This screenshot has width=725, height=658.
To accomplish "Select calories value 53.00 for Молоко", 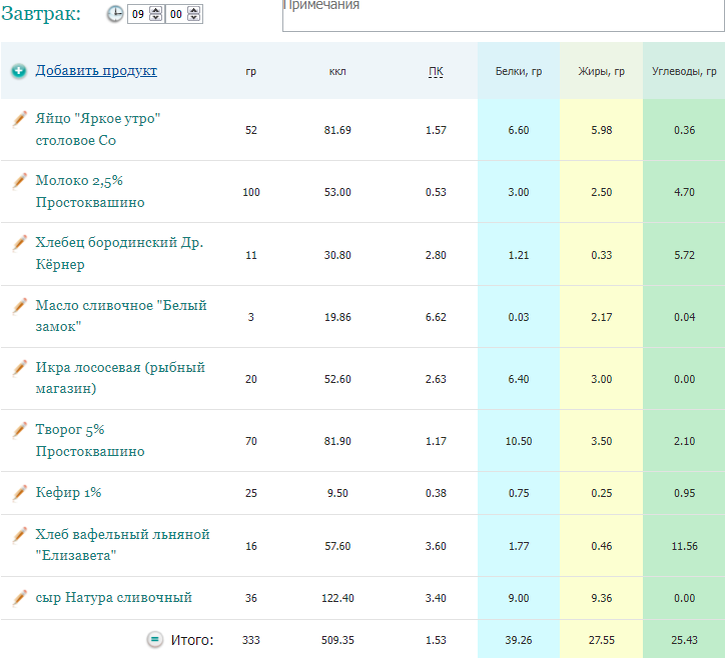I will pos(338,192).
